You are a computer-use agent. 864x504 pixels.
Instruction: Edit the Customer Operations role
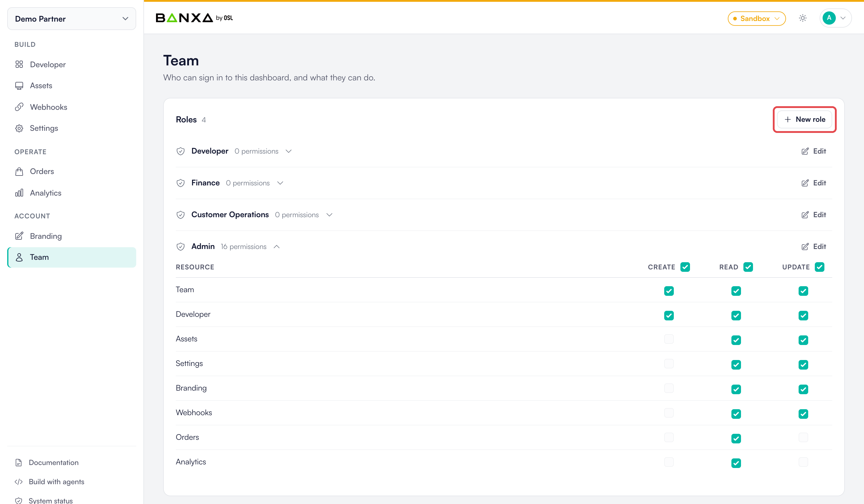click(x=814, y=215)
